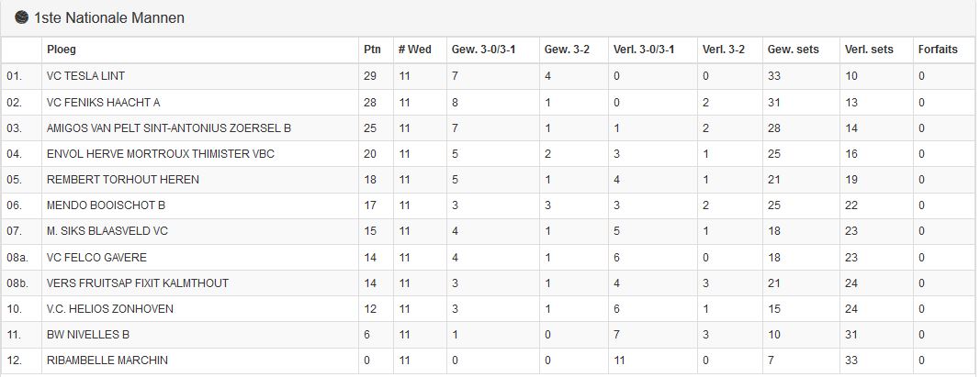Select team VC TESLA LINT
This screenshot has width=980, height=377.
85,76
